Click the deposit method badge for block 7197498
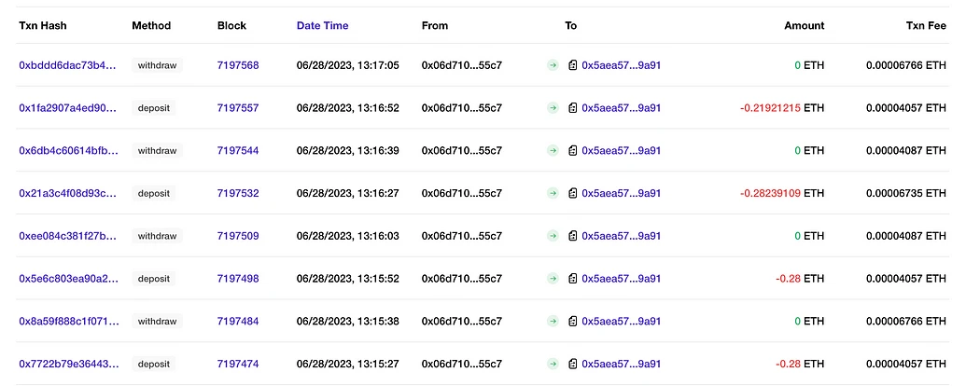Screen dimensions: 980x386 (153, 278)
